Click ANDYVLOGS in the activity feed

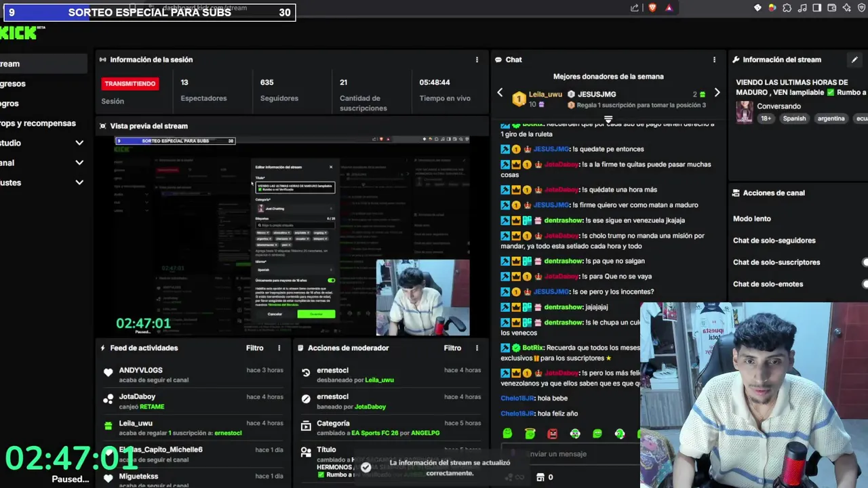coord(140,370)
